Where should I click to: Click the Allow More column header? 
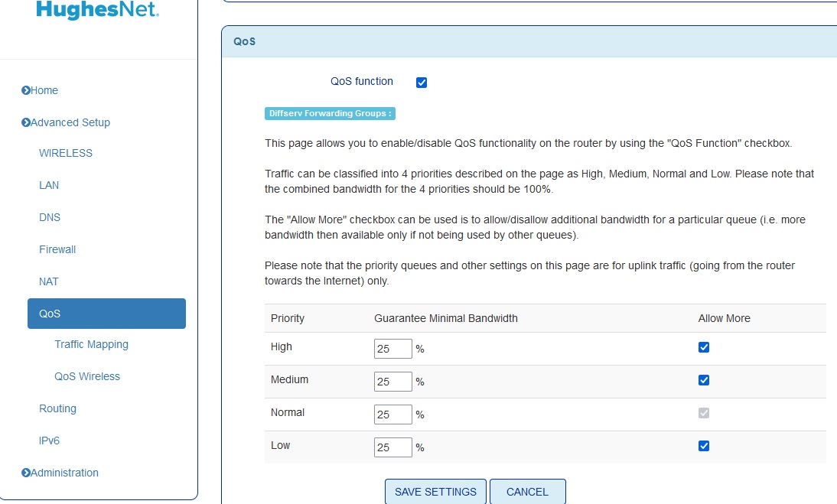[x=725, y=318]
